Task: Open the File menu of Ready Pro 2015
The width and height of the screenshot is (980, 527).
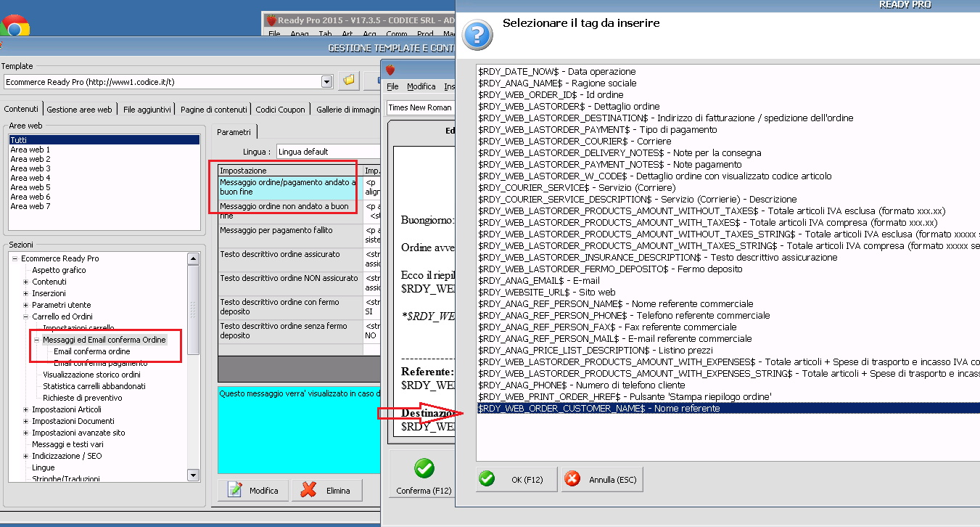Action: [x=273, y=34]
